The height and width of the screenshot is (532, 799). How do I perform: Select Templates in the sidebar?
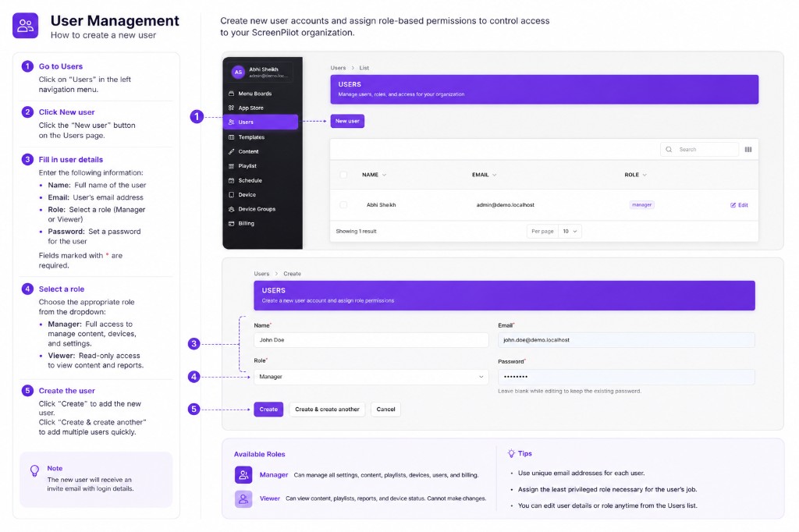tap(261, 137)
